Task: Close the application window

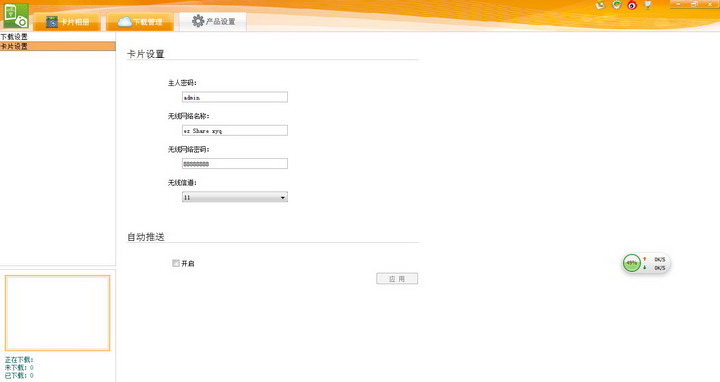Action: tap(710, 4)
